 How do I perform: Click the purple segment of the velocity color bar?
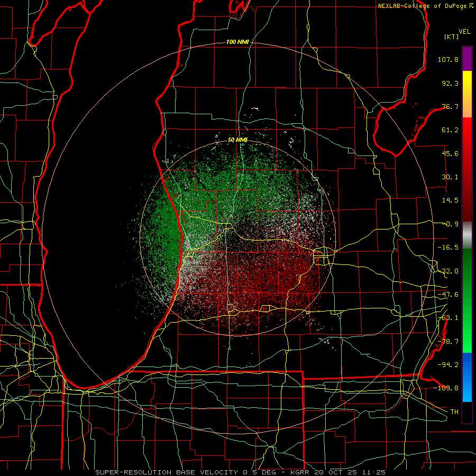[x=467, y=59]
